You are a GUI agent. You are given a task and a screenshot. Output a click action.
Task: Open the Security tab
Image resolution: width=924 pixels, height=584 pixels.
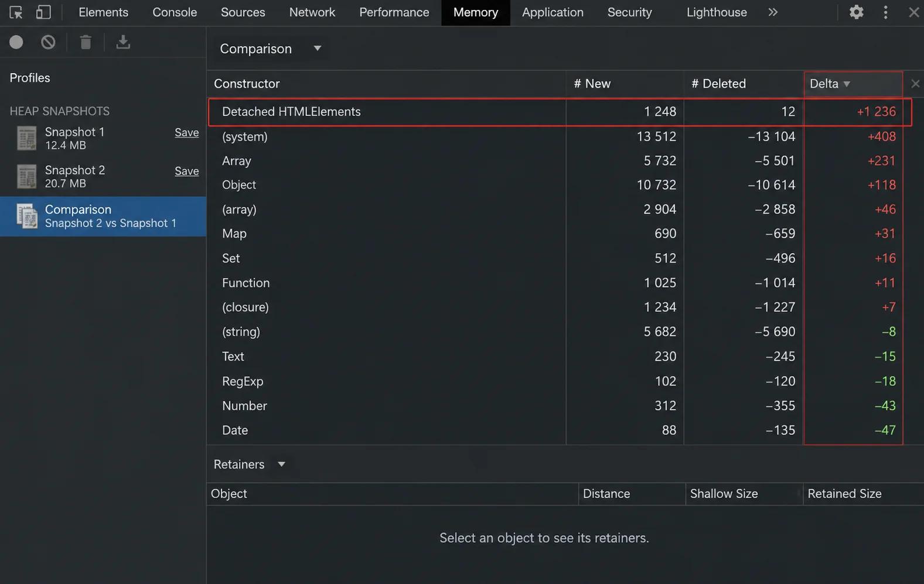pyautogui.click(x=629, y=12)
